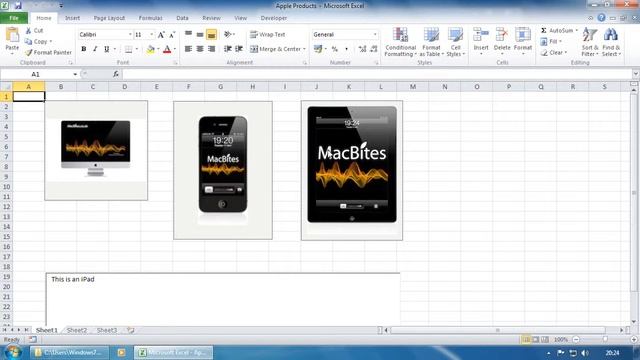Screen dimensions: 640x360
Task: Click the Paste icon in Clipboard group
Action: (12, 36)
